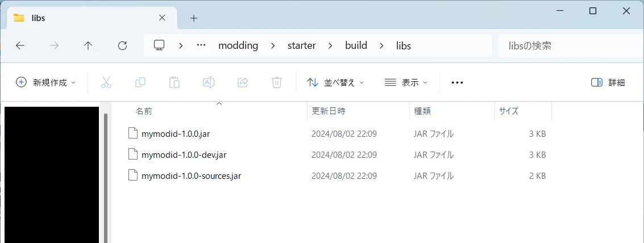
Task: Click the Share icon in toolbar
Action: point(243,82)
